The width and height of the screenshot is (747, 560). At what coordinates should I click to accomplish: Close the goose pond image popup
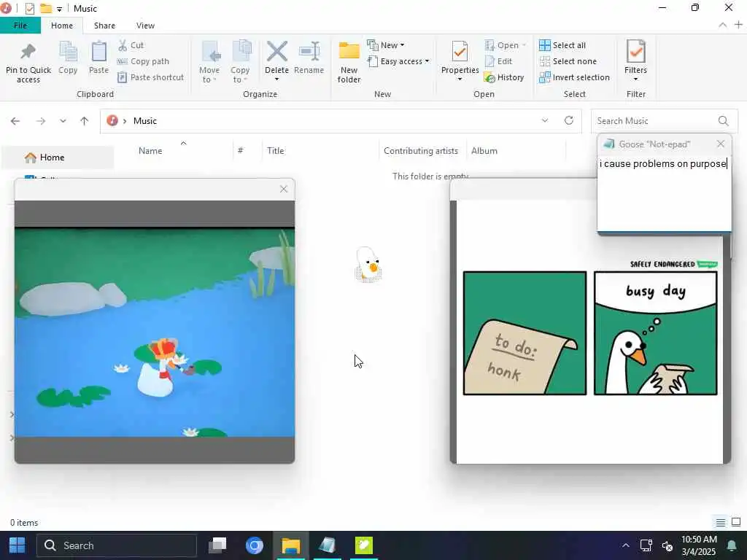click(x=284, y=189)
